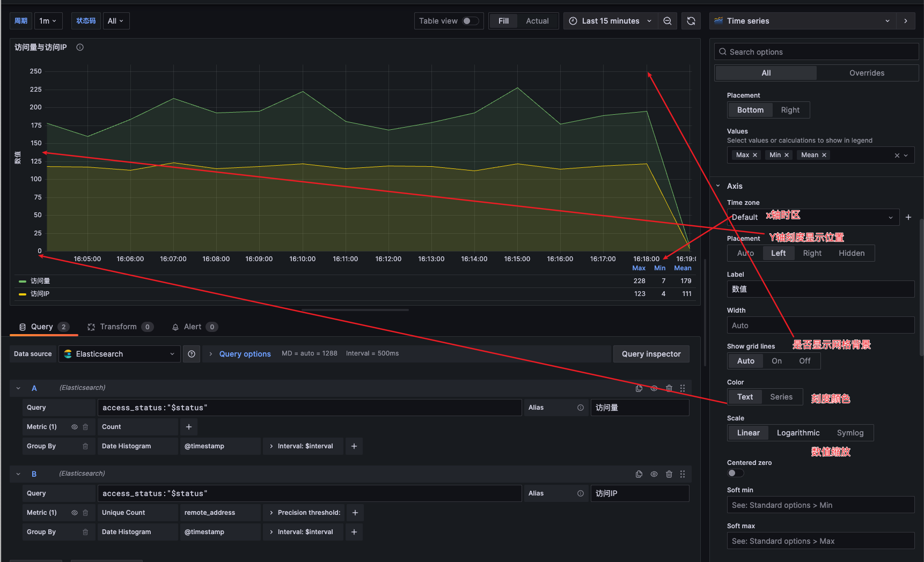The width and height of the screenshot is (924, 562).
Task: Enable the Centered zero switch
Action: [735, 473]
